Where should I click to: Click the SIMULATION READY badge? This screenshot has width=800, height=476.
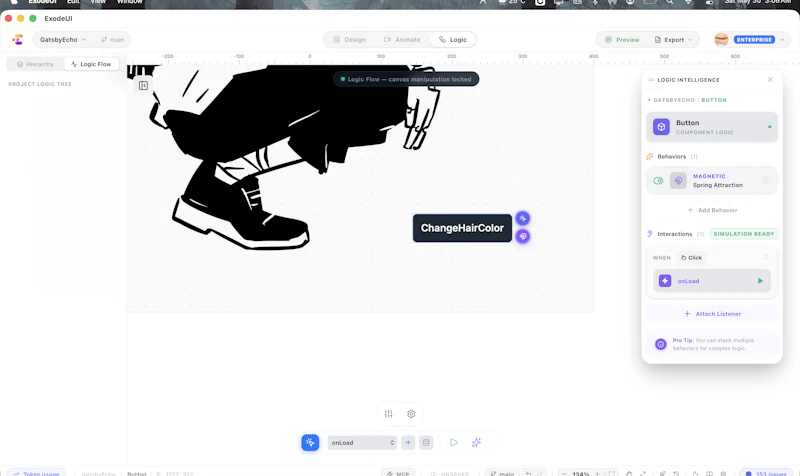(x=744, y=234)
